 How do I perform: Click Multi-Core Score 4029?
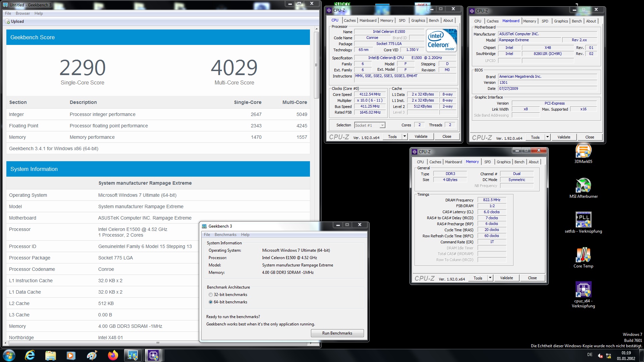(x=234, y=67)
